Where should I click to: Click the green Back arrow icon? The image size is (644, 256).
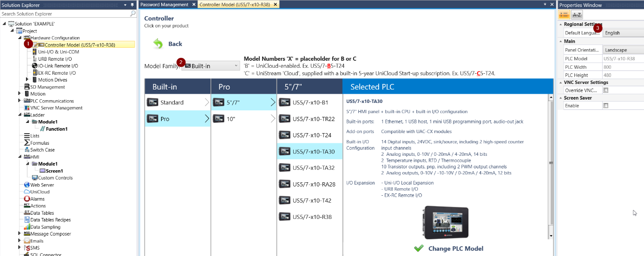point(158,44)
